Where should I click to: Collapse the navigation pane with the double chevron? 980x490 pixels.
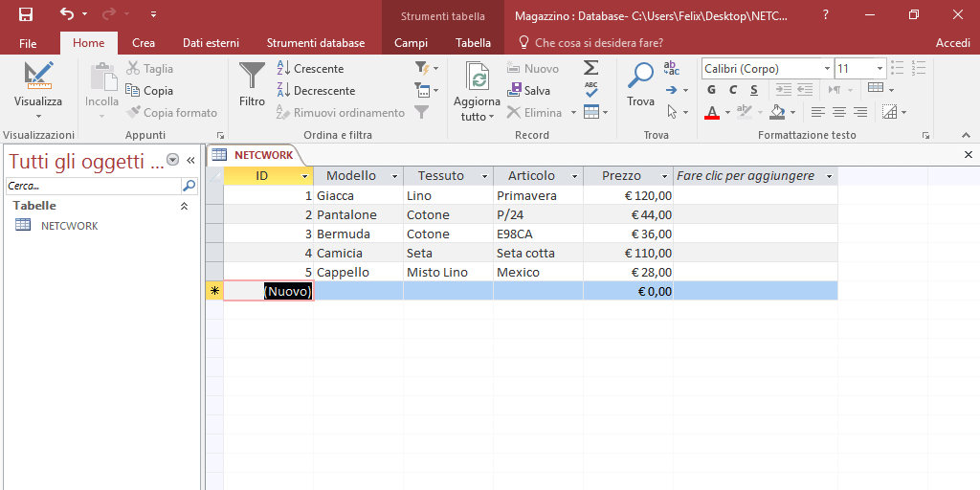pos(190,161)
